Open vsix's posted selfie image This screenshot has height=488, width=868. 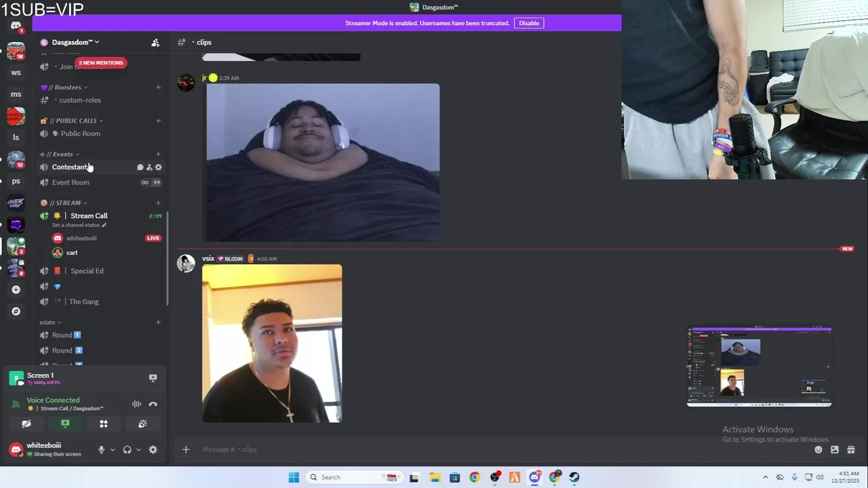(x=272, y=344)
